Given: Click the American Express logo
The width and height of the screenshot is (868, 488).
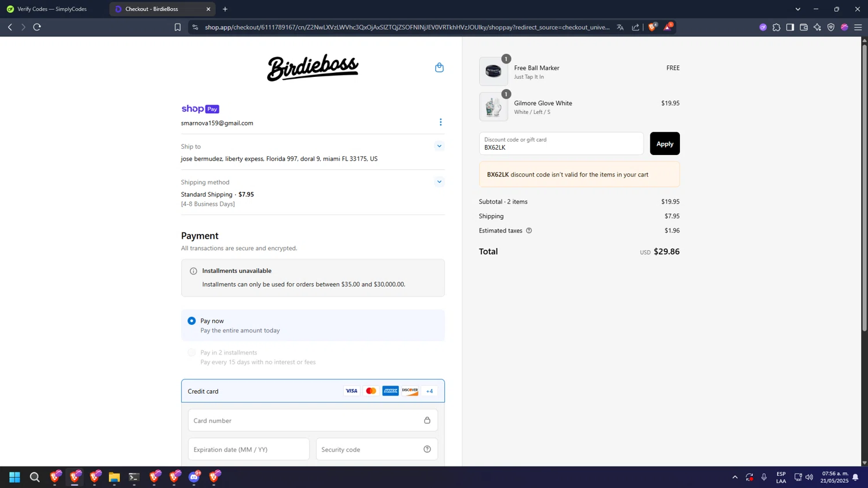Looking at the screenshot, I should (391, 391).
